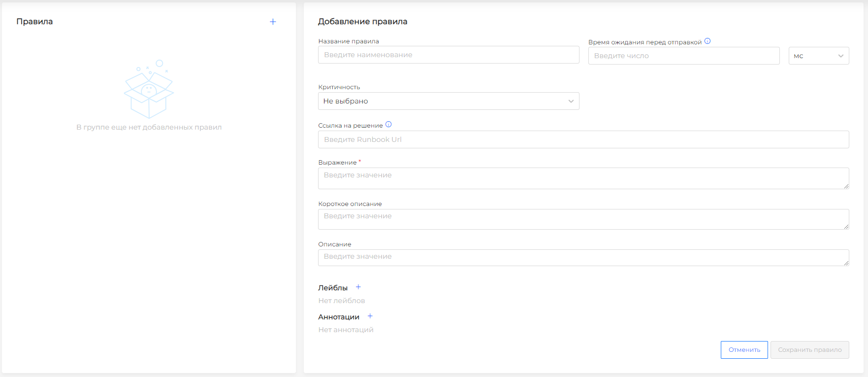Add a new label with Лейблы plus

click(x=358, y=287)
